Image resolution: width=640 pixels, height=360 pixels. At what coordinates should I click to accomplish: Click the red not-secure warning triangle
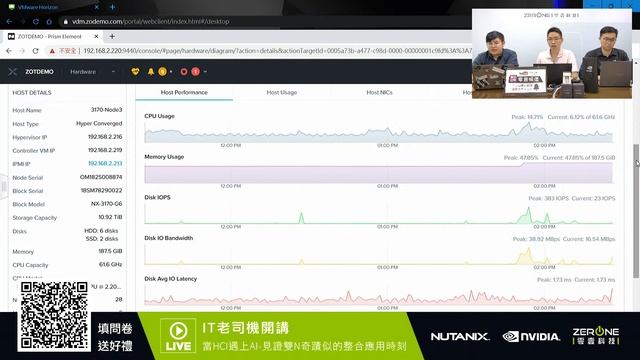(52, 51)
